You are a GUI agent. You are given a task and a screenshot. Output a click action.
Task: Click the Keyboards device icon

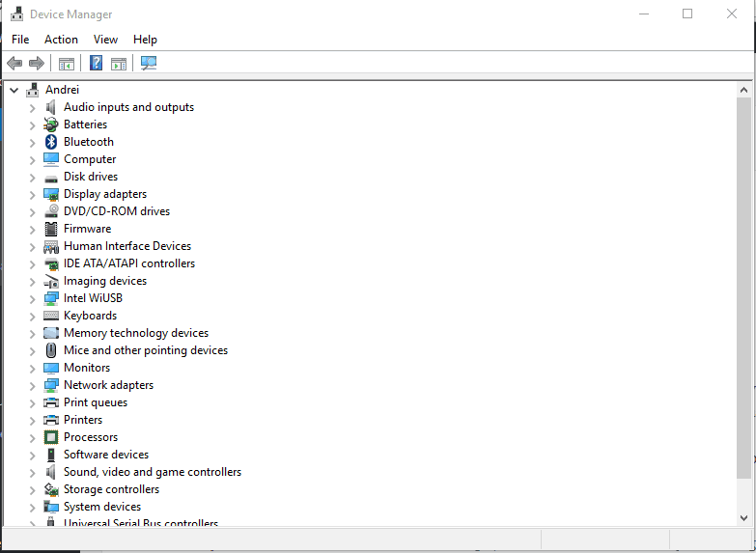51,316
